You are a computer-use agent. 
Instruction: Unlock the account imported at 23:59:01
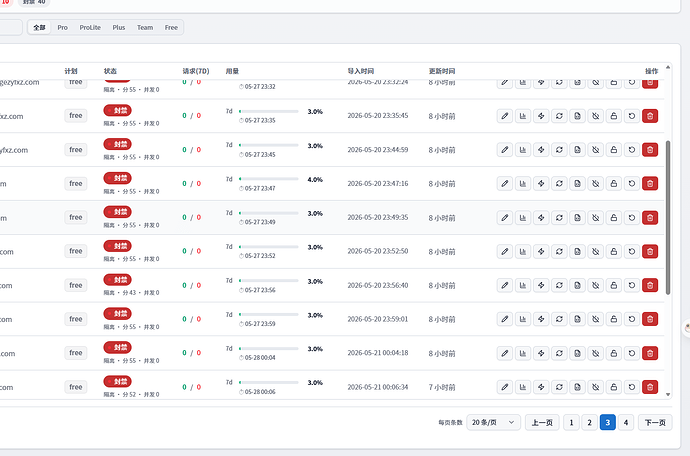613,319
